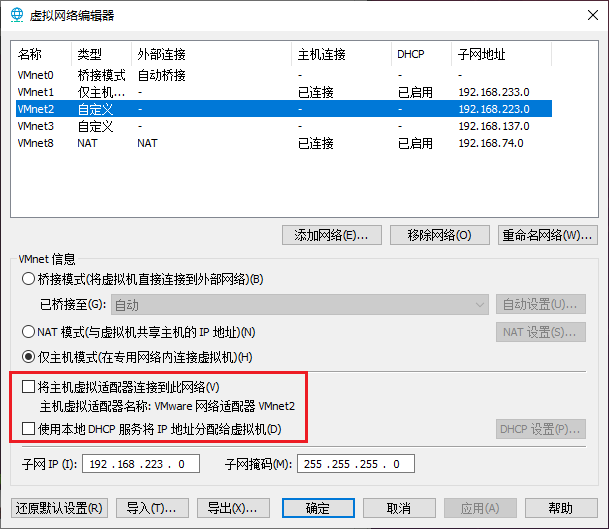Click 添加网络(E)... button

pos(332,235)
